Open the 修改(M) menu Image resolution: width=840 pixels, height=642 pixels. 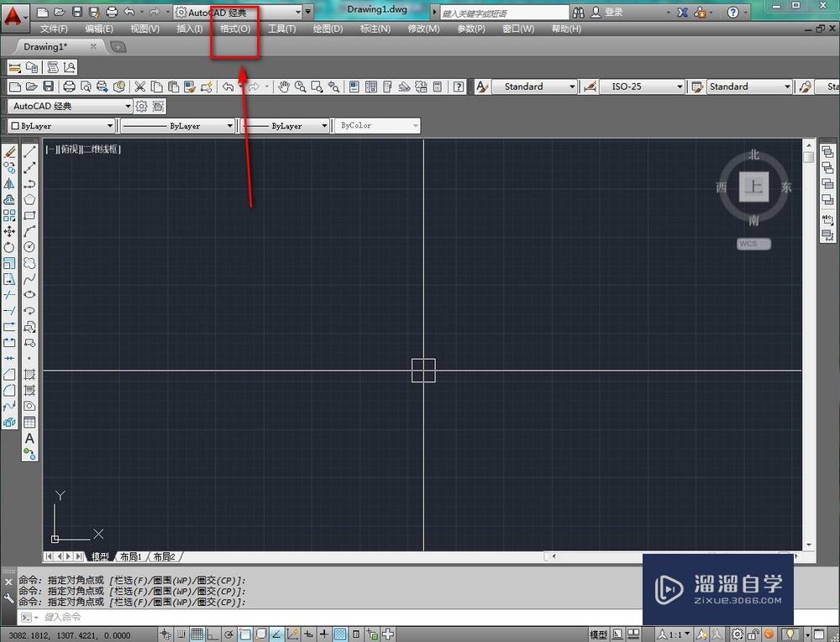(x=423, y=29)
